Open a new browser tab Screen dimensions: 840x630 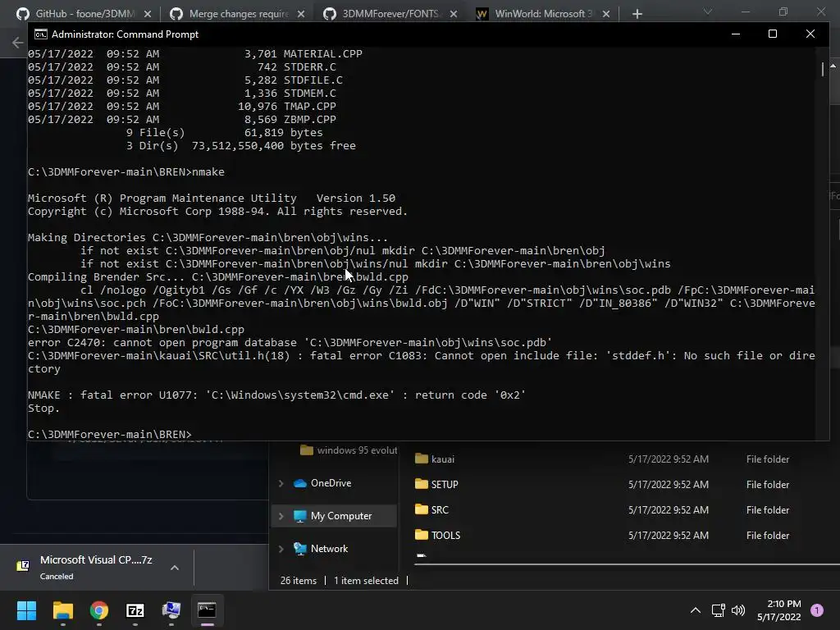(x=637, y=14)
